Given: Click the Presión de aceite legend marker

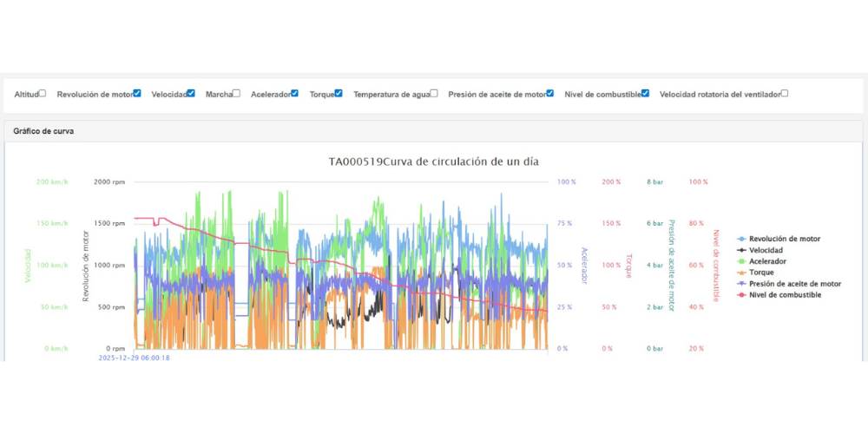Looking at the screenshot, I should (x=740, y=284).
